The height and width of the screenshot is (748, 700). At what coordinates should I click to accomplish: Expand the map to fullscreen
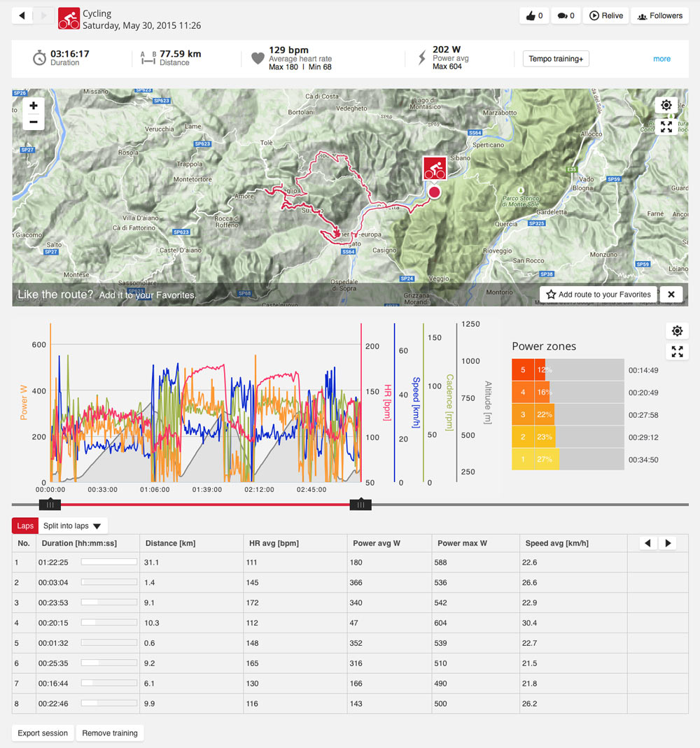point(666,127)
